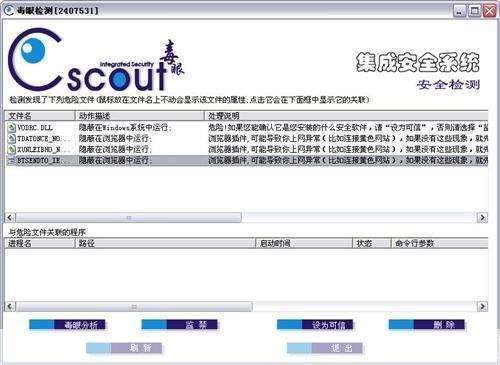Select the XUNLEIBHO_N file row
This screenshot has height=365, width=500.
point(247,149)
